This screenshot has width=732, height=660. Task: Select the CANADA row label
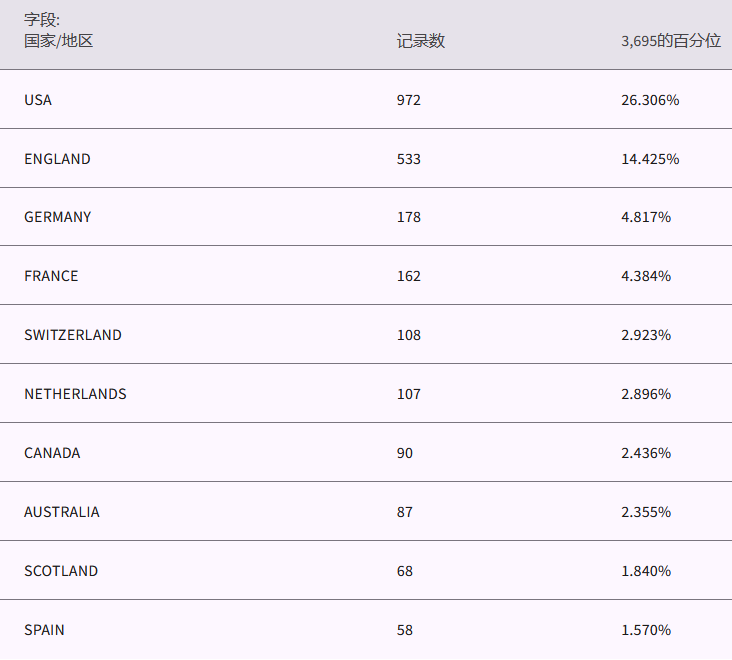[x=52, y=453]
